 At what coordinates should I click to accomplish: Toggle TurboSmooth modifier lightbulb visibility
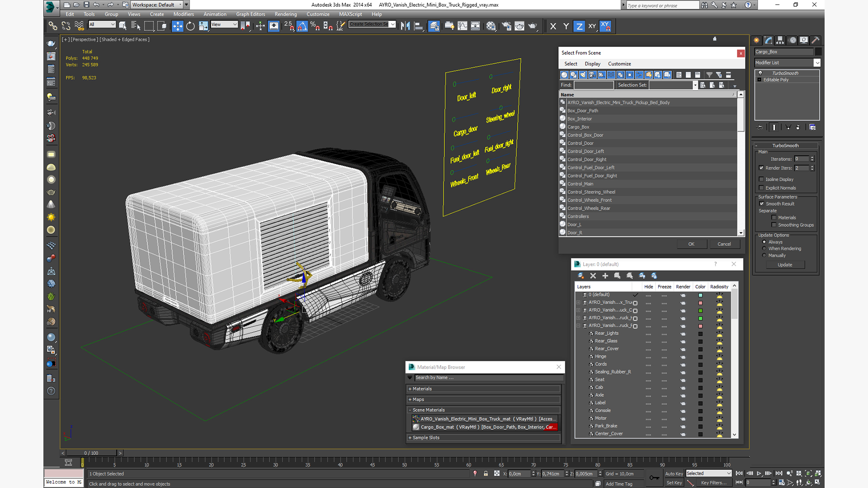[760, 73]
